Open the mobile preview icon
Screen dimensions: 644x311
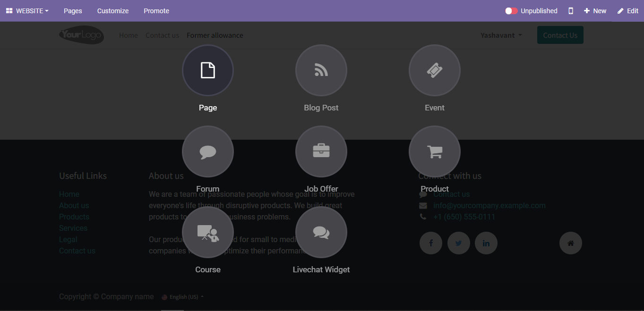click(x=571, y=11)
